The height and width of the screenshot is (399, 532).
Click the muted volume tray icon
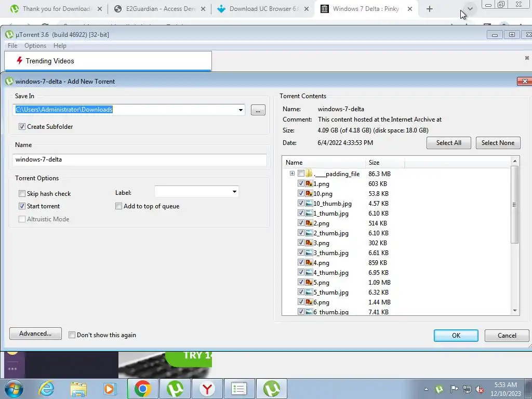[x=480, y=389]
